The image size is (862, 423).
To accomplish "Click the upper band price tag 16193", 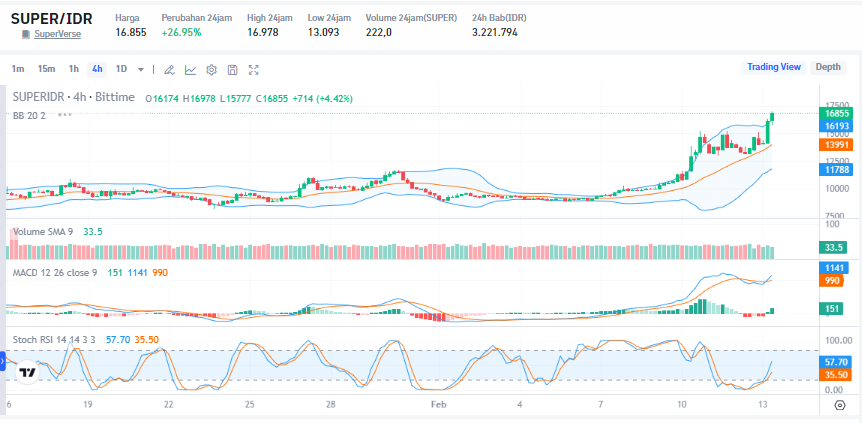I will (835, 126).
